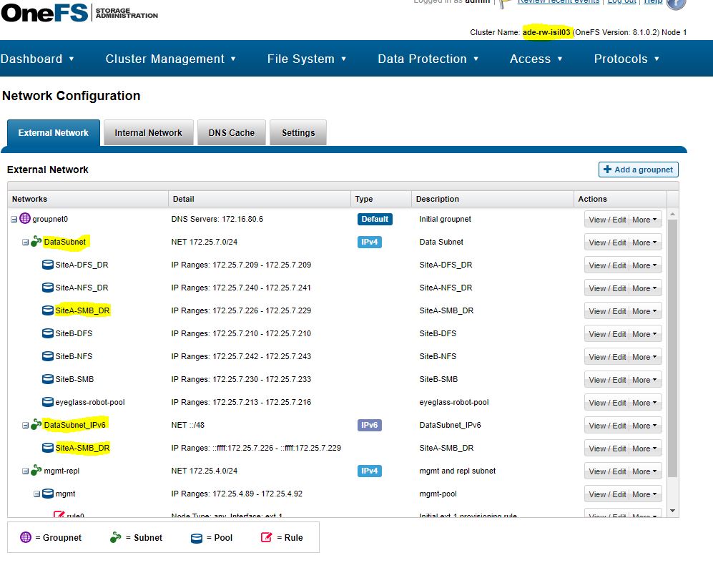713x588 pixels.
Task: View / Edit SiteA-SMB_DR under DataSubnet_IPv6
Action: pyautogui.click(x=607, y=449)
